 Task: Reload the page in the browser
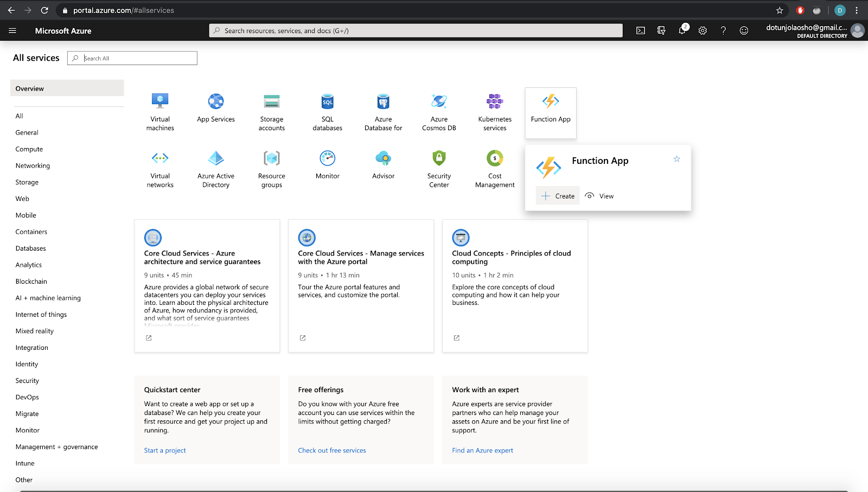click(44, 10)
